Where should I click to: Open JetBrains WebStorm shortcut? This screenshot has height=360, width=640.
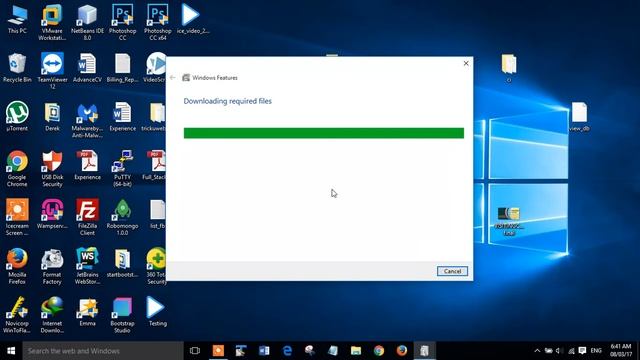pyautogui.click(x=87, y=266)
